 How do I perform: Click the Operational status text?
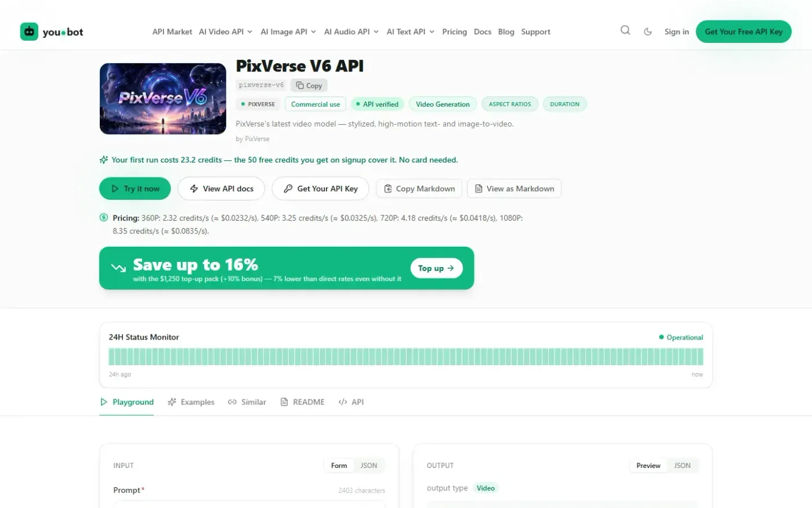(685, 337)
